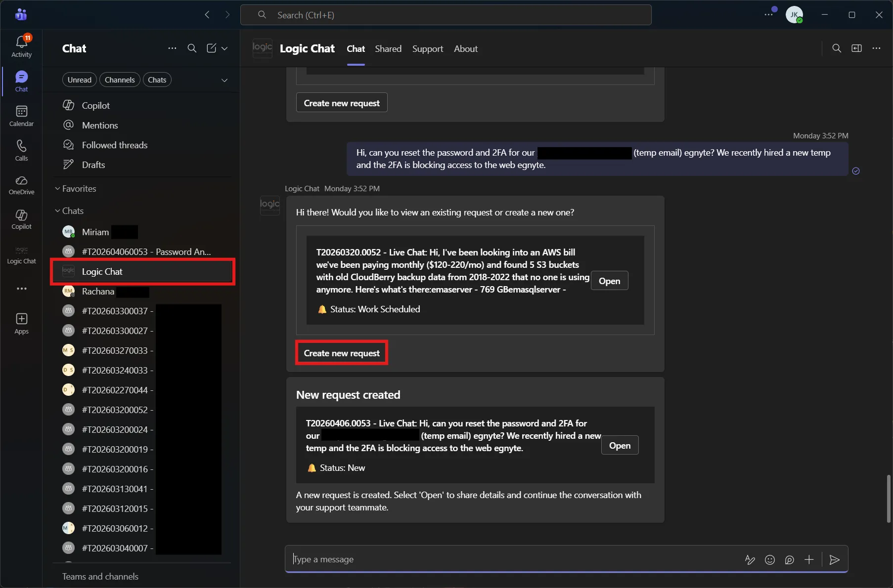Screen dimensions: 893x588
Task: Open Mentions in chat list
Action: click(143, 125)
